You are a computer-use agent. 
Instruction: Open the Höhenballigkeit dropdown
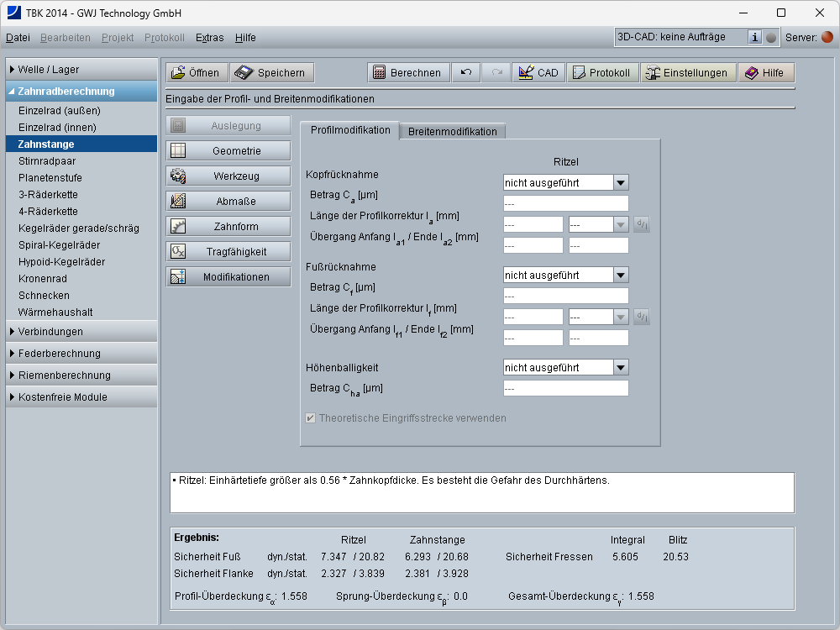[x=620, y=367]
